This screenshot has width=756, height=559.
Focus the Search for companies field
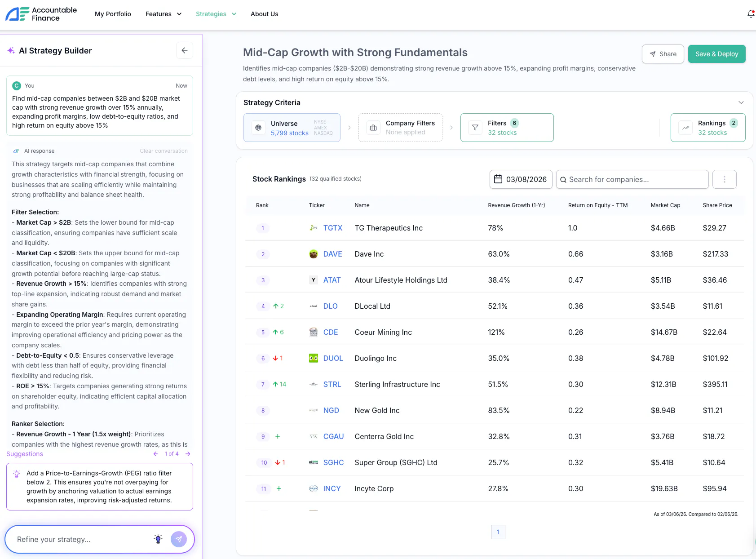(x=632, y=179)
